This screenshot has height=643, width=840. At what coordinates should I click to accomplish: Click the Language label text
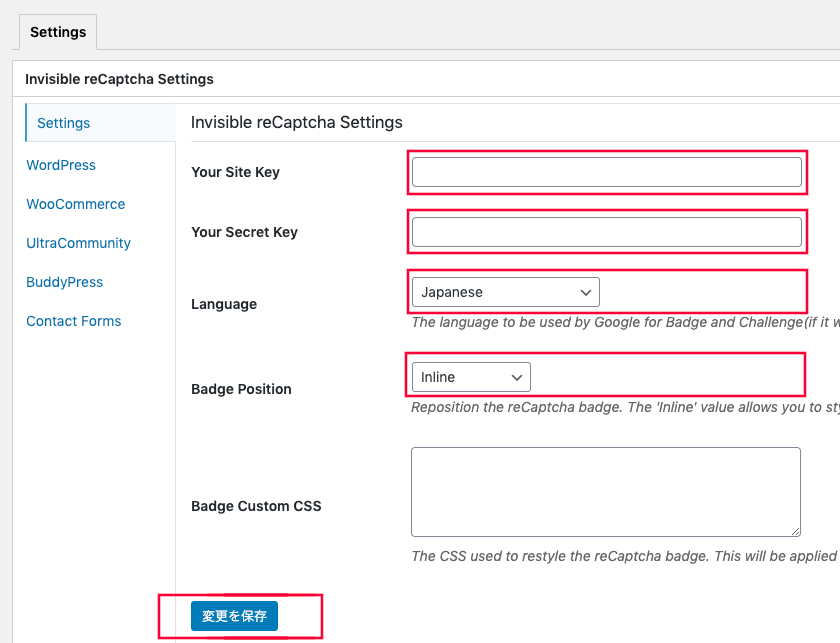224,304
